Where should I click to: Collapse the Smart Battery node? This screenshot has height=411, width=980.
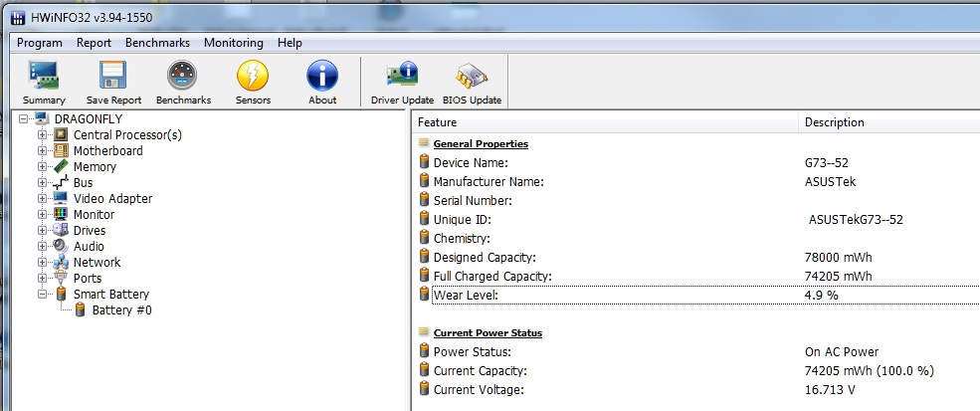click(x=42, y=294)
